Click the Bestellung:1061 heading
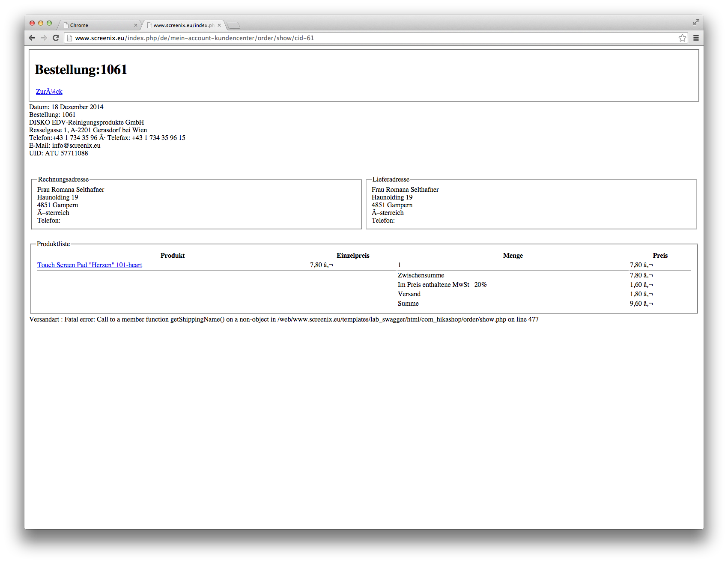728x563 pixels. coord(81,69)
